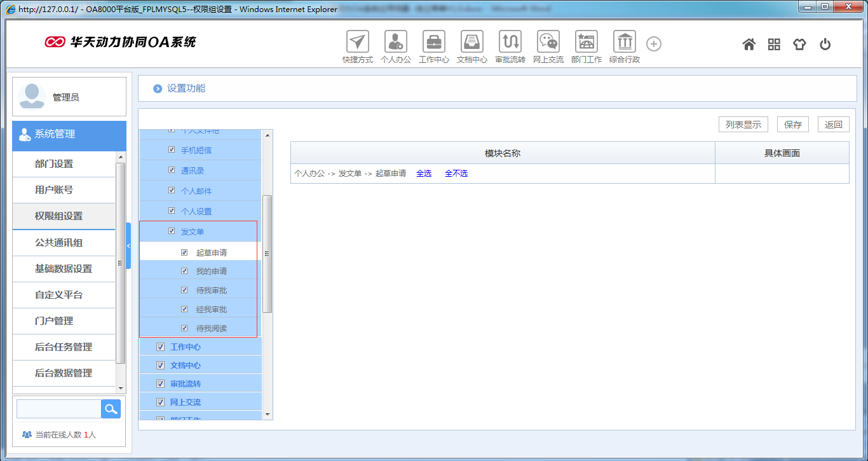Uncheck the 手机短信 checkbox
This screenshot has width=868, height=461.
172,149
